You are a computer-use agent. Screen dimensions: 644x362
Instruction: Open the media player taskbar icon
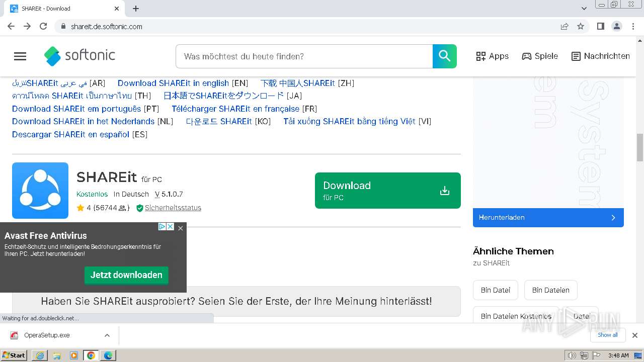(74, 355)
